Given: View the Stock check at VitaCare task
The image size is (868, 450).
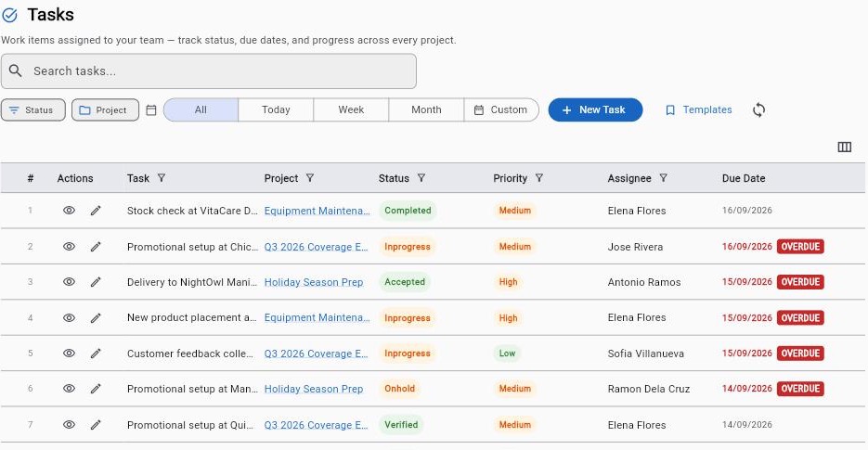Looking at the screenshot, I should 69,211.
